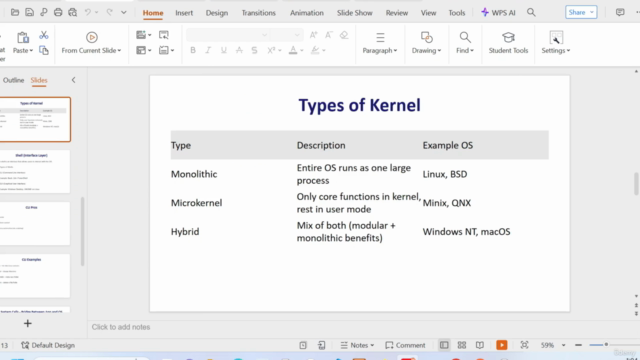Viewport: 640px width, 360px height.
Task: Open the Settings dropdown
Action: [556, 51]
